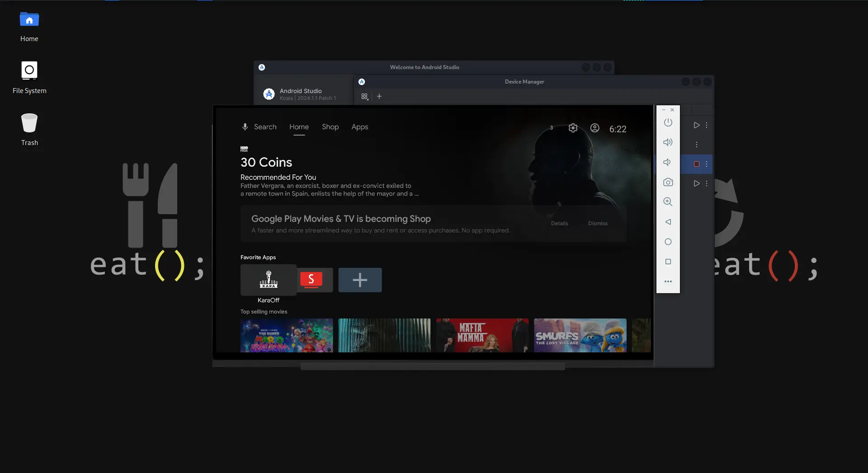Lower volume with the emulator volume down icon

[667, 162]
